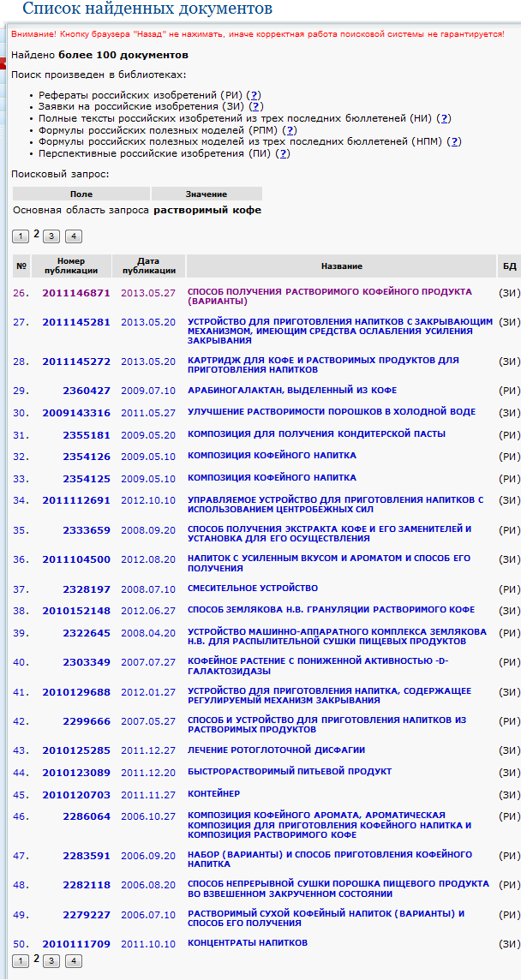Select page heading Список найденных документов
521x980 pixels.
pos(147,9)
